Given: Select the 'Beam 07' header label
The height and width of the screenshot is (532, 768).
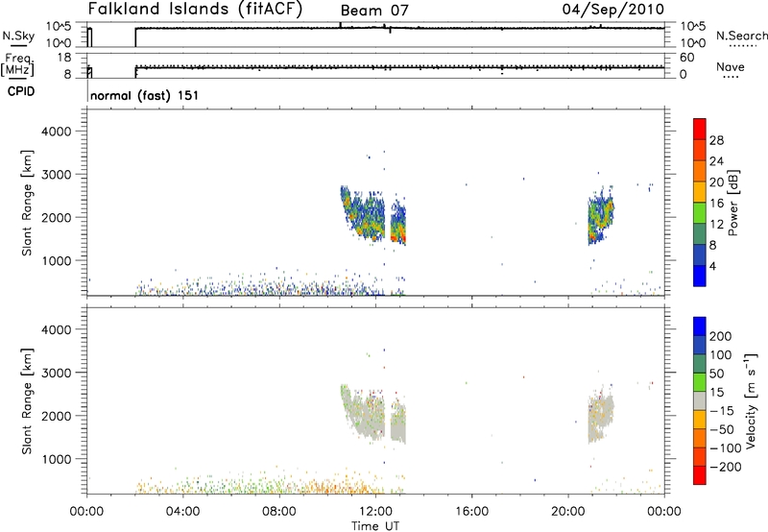Looking at the screenshot, I should 374,11.
